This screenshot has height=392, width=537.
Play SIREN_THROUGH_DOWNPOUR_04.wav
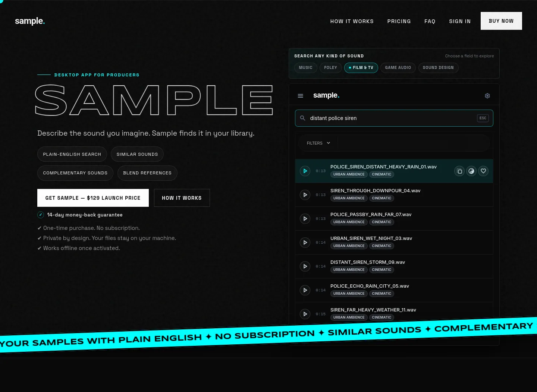point(305,195)
